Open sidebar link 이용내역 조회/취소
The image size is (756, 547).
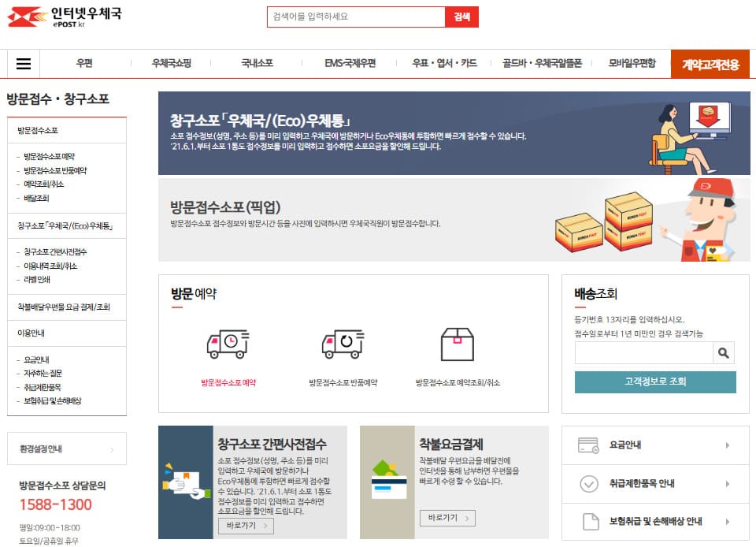tap(50, 266)
